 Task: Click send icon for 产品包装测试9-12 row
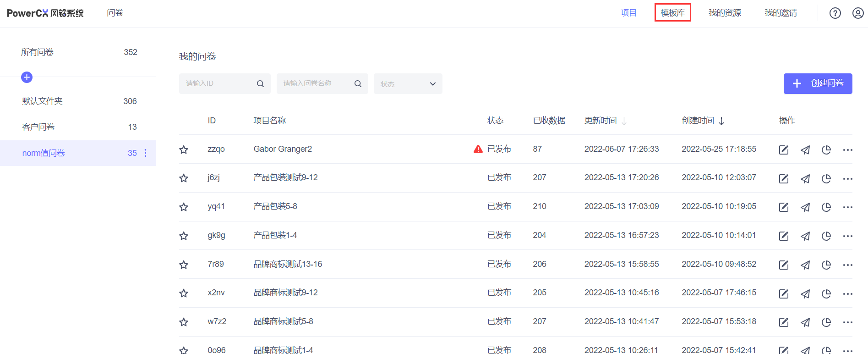click(805, 179)
